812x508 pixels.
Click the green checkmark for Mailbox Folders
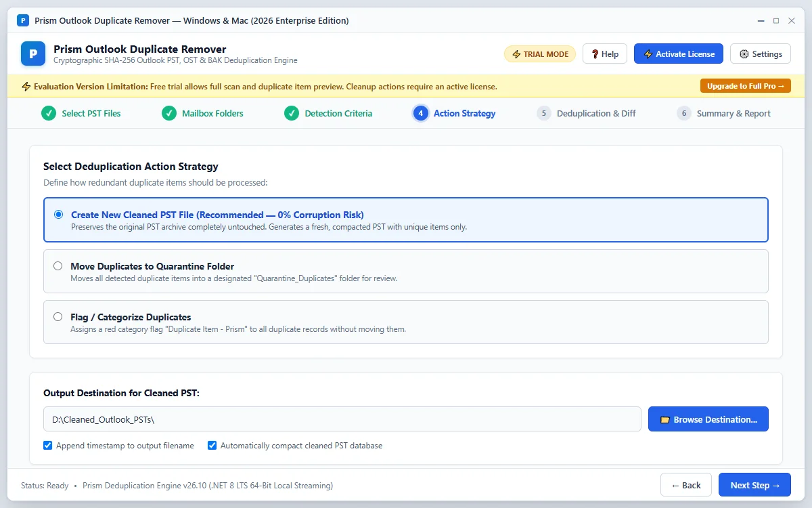point(169,113)
